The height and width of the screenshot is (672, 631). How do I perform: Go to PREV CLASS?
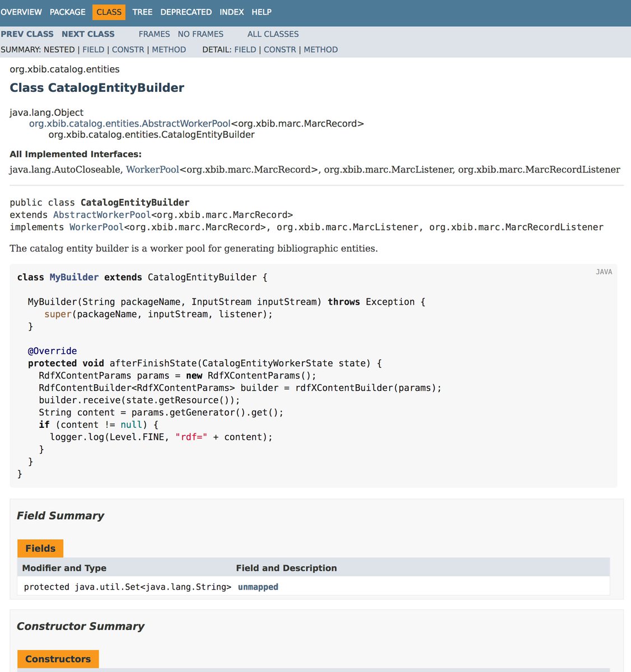[27, 34]
